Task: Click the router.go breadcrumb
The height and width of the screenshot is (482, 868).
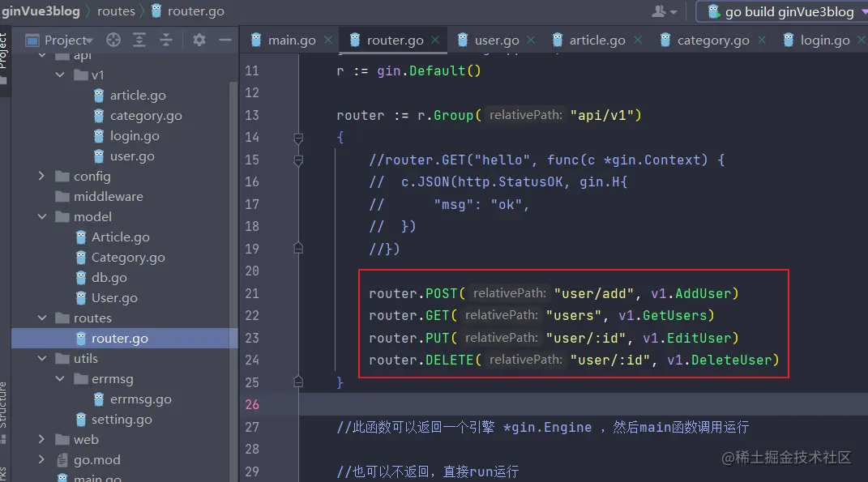Action: click(195, 11)
